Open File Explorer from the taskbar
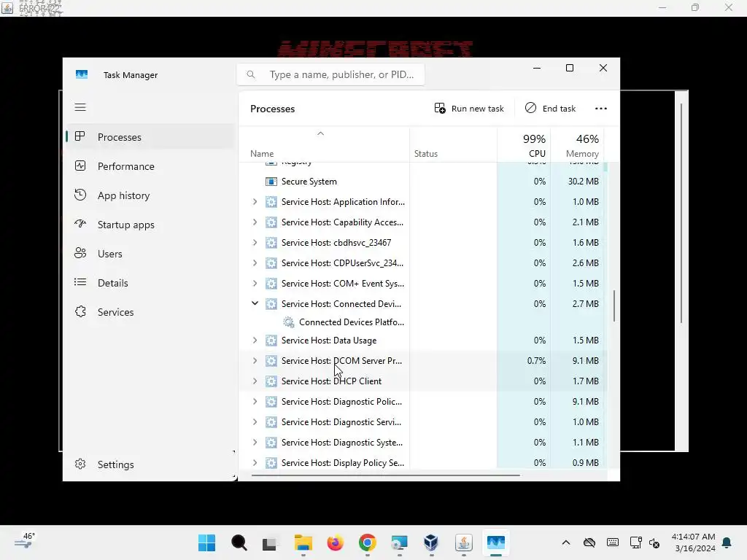747x560 pixels. pyautogui.click(x=303, y=542)
